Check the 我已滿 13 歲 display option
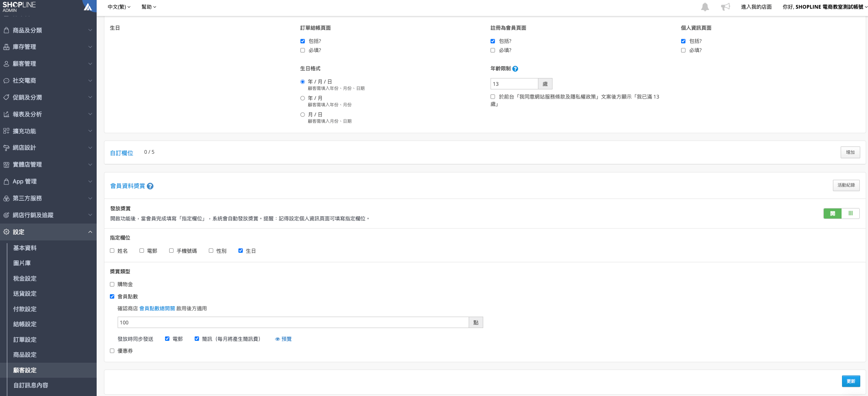This screenshot has height=396, width=868. 493,97
